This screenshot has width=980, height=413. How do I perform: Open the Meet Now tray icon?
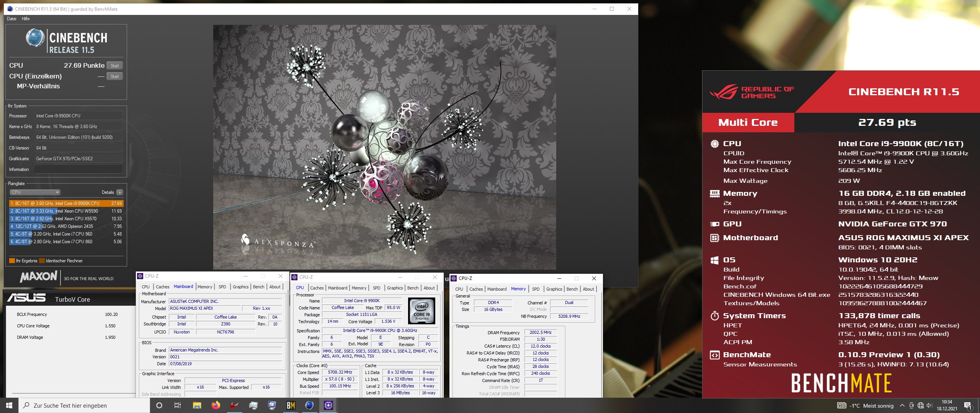911,406
